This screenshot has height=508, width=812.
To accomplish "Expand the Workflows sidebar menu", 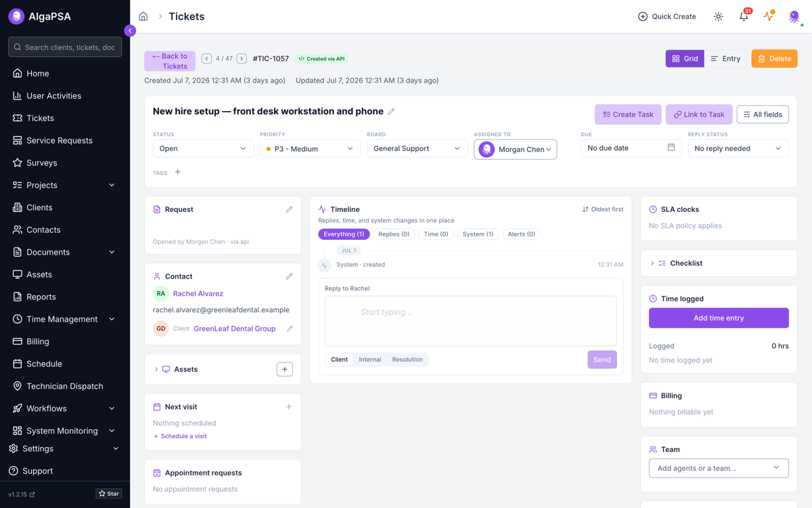I will (x=65, y=408).
